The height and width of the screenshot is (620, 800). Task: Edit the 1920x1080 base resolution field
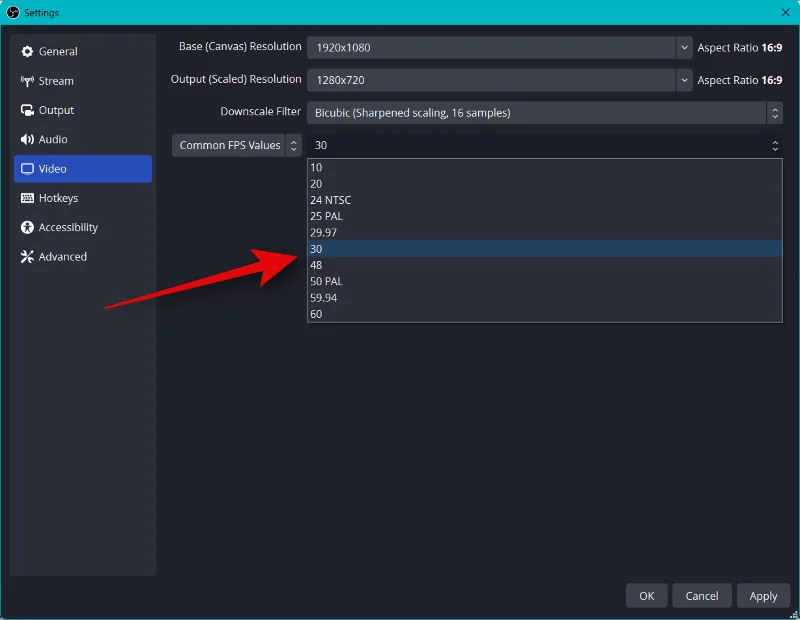tap(491, 47)
